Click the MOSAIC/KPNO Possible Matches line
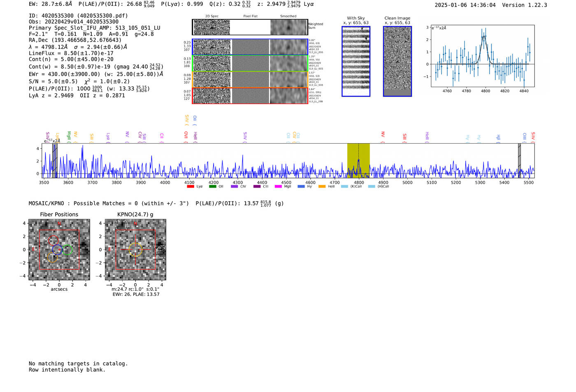The width and height of the screenshot is (576, 392). coord(156,204)
